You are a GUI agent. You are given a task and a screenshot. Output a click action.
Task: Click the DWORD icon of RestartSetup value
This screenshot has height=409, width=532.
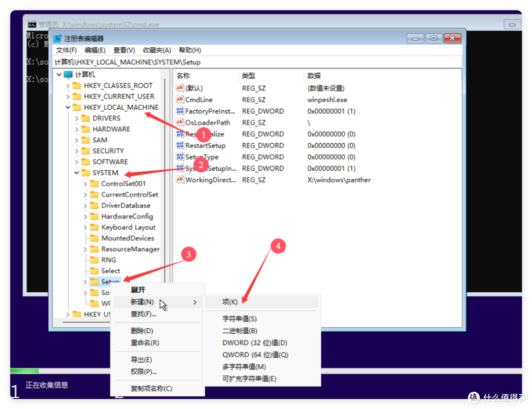pyautogui.click(x=179, y=145)
